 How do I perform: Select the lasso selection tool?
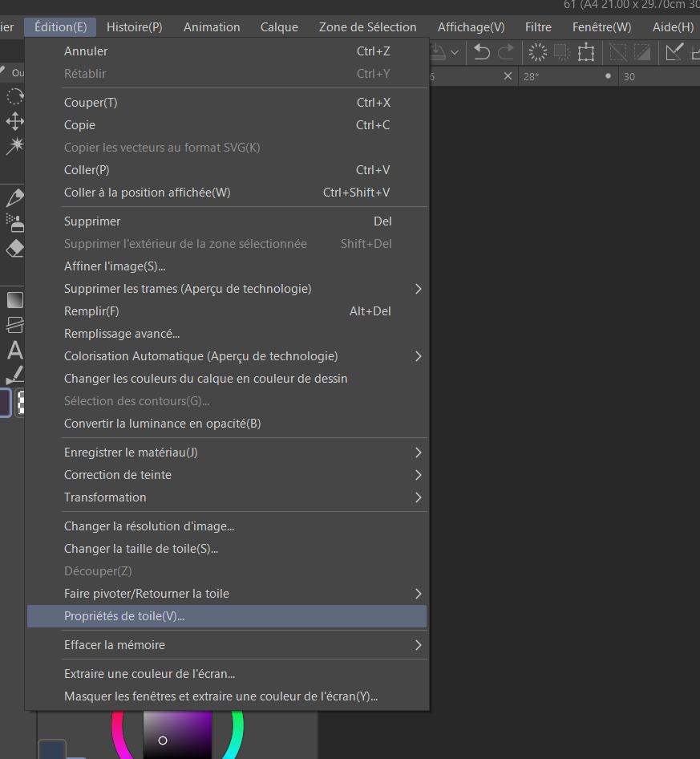tap(14, 96)
